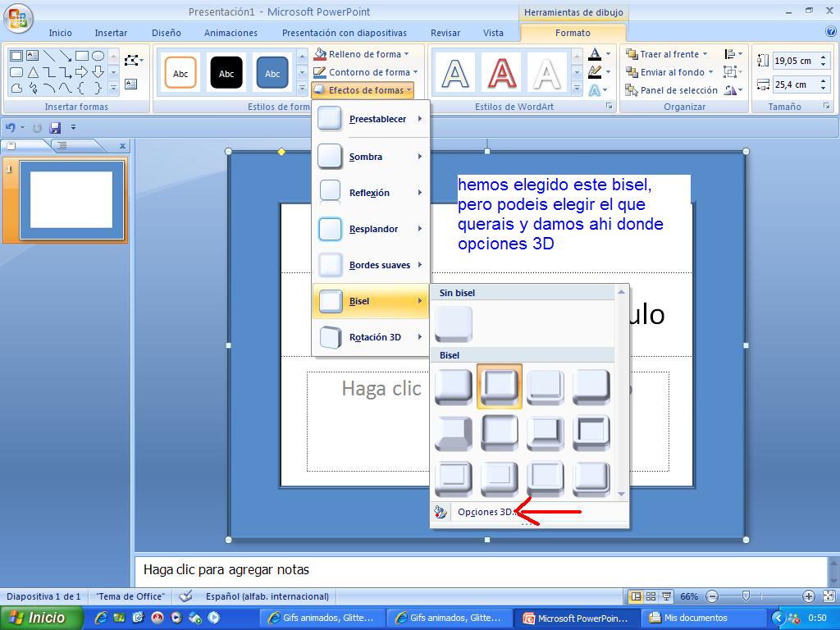840x630 pixels.
Task: Open the Sombra submenu
Action: (x=371, y=157)
